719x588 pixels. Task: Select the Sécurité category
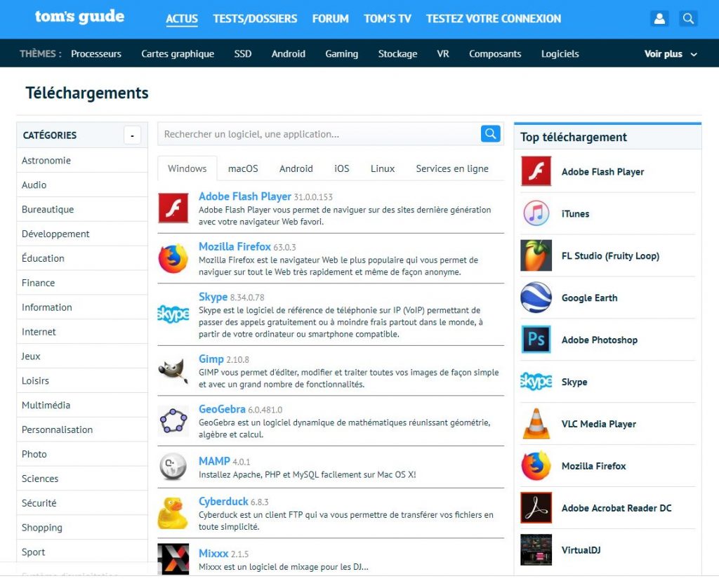(x=82, y=503)
